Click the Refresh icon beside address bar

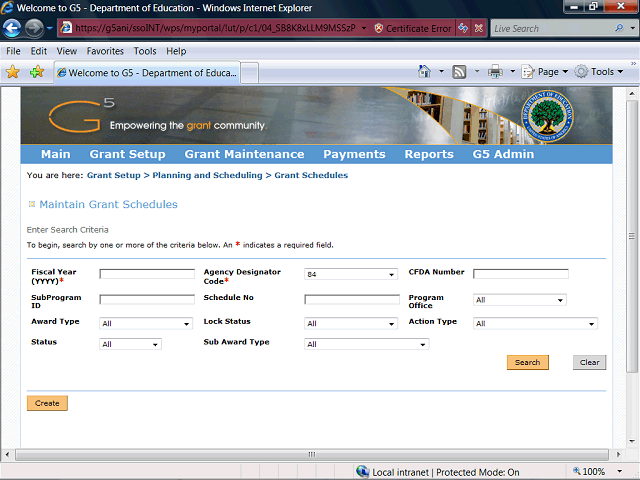coord(463,28)
